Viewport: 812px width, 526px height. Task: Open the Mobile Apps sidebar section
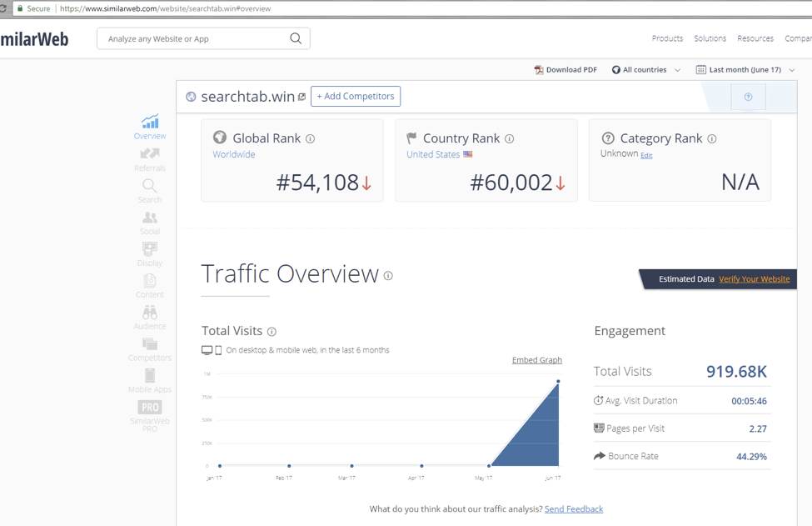coord(150,382)
